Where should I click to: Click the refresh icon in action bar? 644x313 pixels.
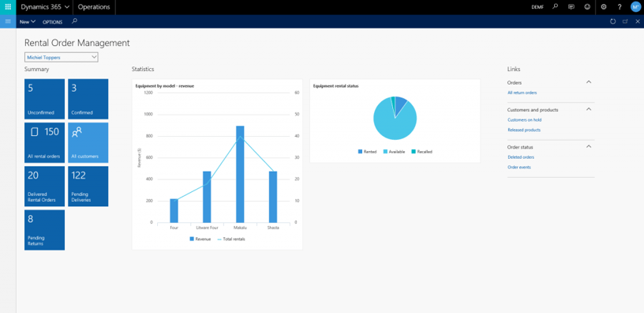click(x=612, y=21)
